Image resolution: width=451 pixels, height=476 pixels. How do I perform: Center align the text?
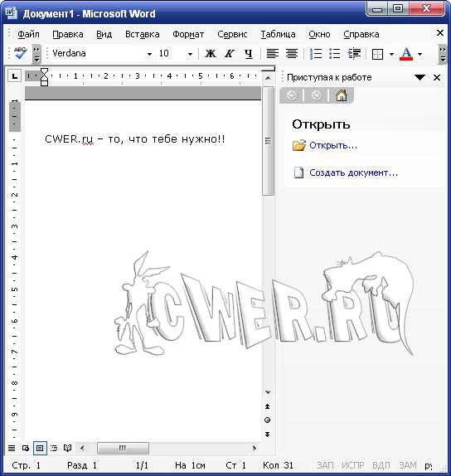[x=292, y=54]
